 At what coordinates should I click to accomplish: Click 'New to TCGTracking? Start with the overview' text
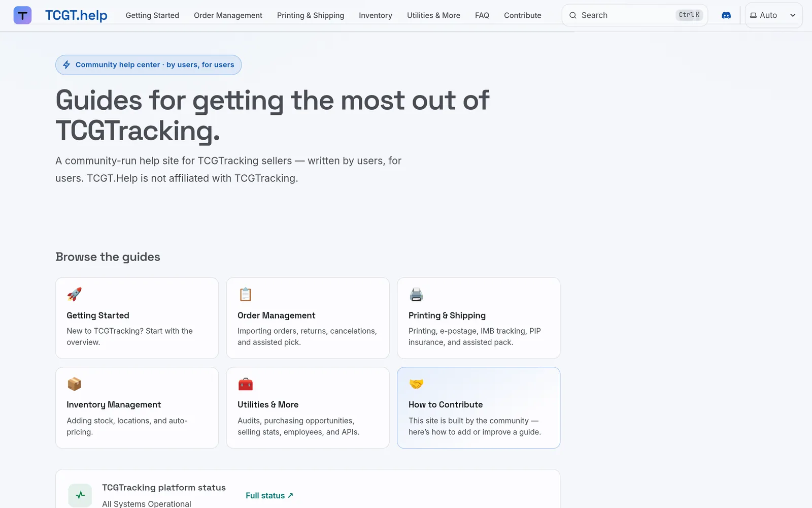[x=129, y=336]
